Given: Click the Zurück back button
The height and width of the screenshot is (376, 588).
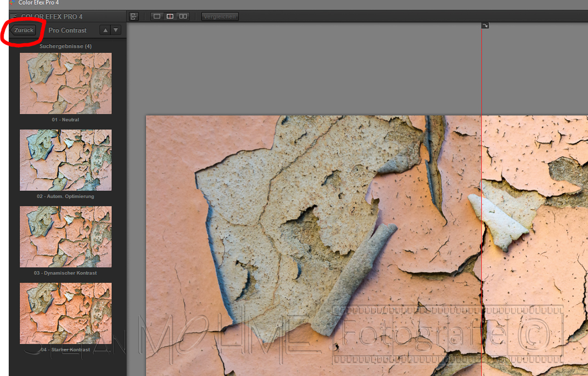Looking at the screenshot, I should click(23, 30).
